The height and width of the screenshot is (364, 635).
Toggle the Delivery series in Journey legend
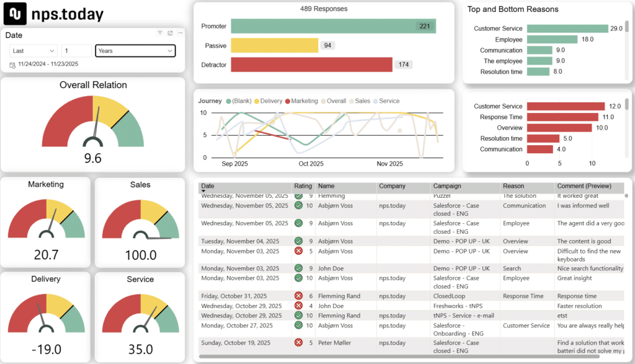(x=267, y=101)
